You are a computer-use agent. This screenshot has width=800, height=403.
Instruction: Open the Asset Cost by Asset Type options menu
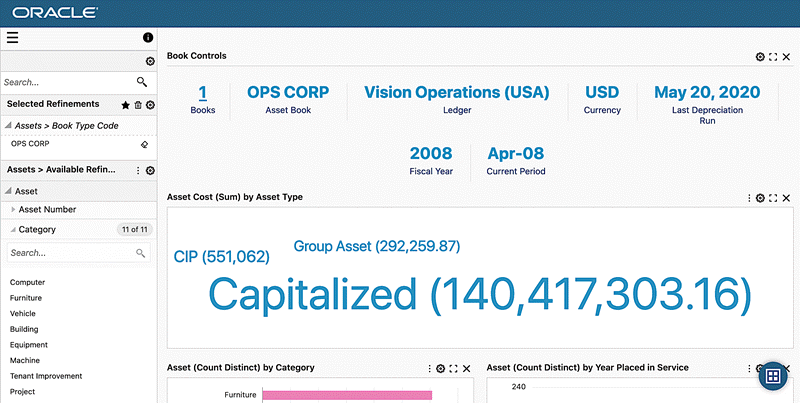click(x=749, y=198)
